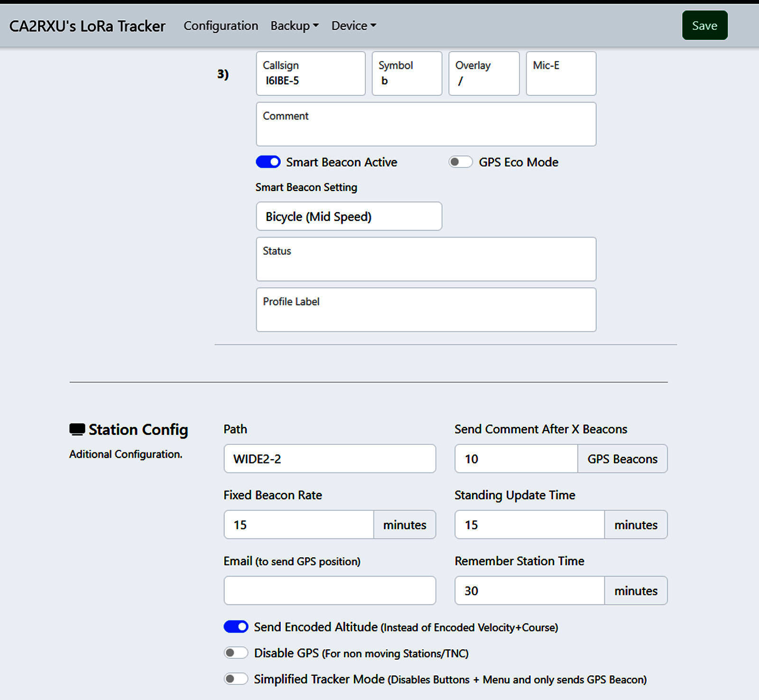Screen dimensions: 759x700
Task: Click the Path field containing WIDE2-2
Action: pos(330,459)
